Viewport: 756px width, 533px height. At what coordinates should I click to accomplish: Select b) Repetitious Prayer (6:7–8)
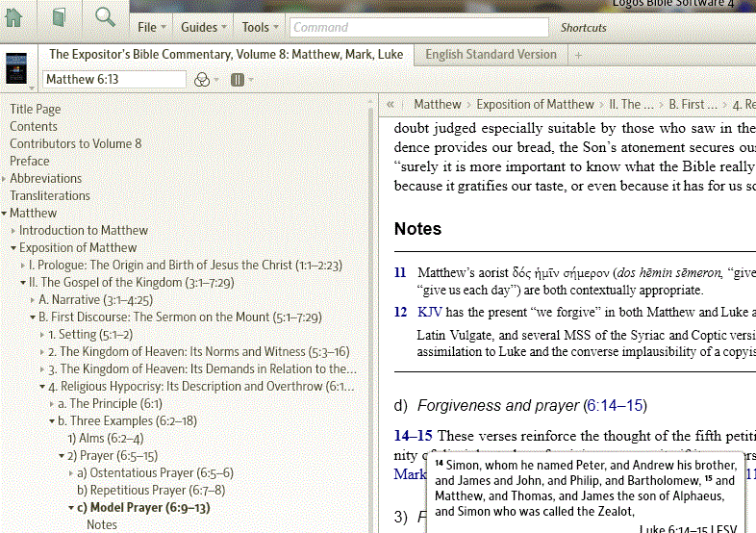click(151, 491)
